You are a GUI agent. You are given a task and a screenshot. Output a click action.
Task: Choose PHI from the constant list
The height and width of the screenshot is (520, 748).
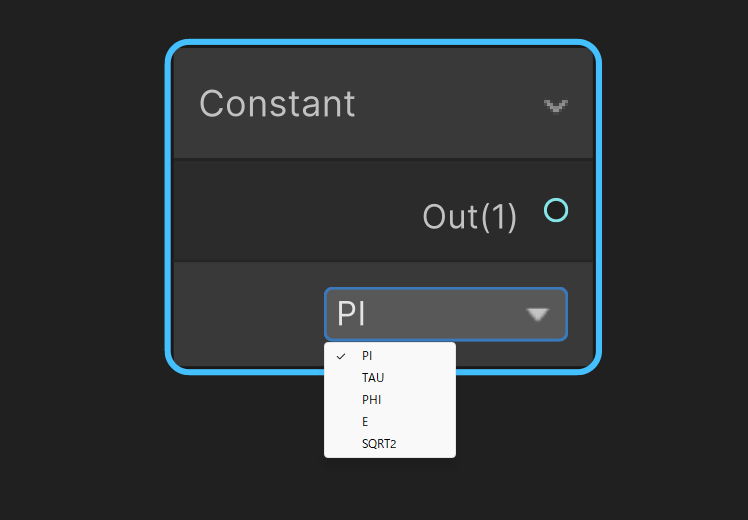390,400
